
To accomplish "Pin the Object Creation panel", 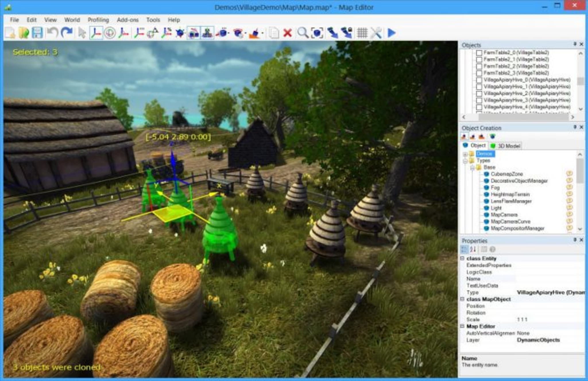I will pos(575,127).
